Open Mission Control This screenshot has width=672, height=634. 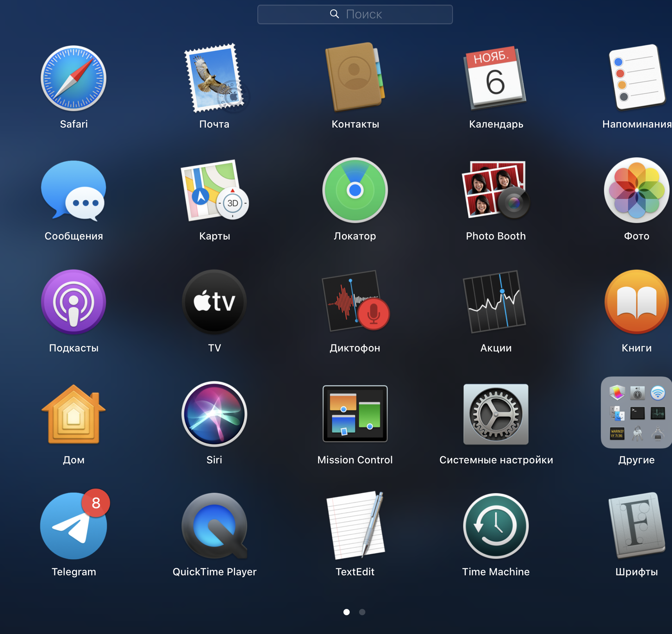pyautogui.click(x=355, y=414)
